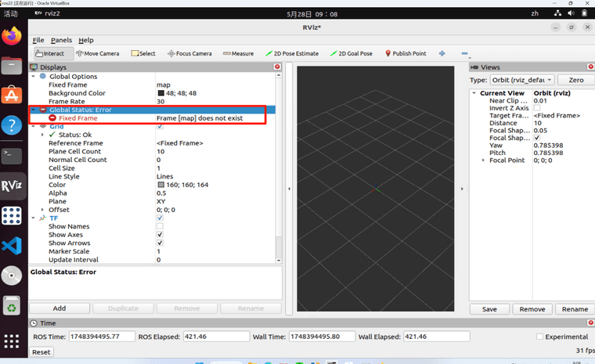Toggle the Focal Shape Fixed Size checkbox

(x=537, y=138)
